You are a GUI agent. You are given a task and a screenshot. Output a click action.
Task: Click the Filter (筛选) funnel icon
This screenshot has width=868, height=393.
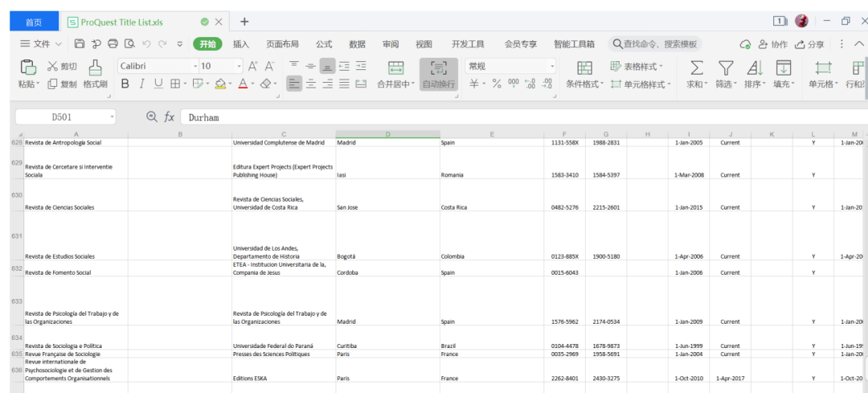click(x=725, y=68)
